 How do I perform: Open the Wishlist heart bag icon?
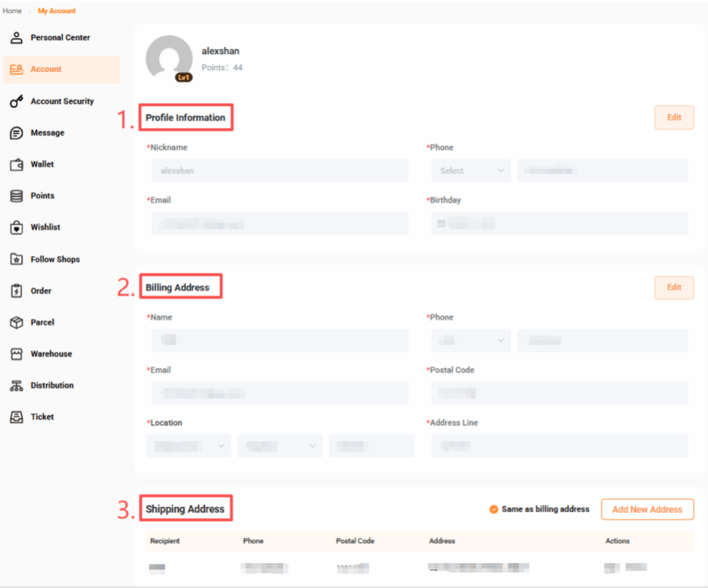click(17, 228)
